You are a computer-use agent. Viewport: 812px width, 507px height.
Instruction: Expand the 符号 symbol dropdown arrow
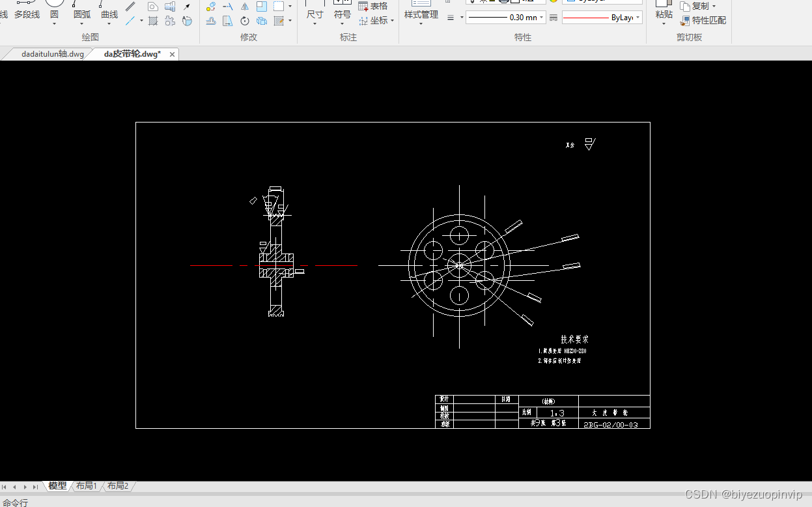coord(343,24)
